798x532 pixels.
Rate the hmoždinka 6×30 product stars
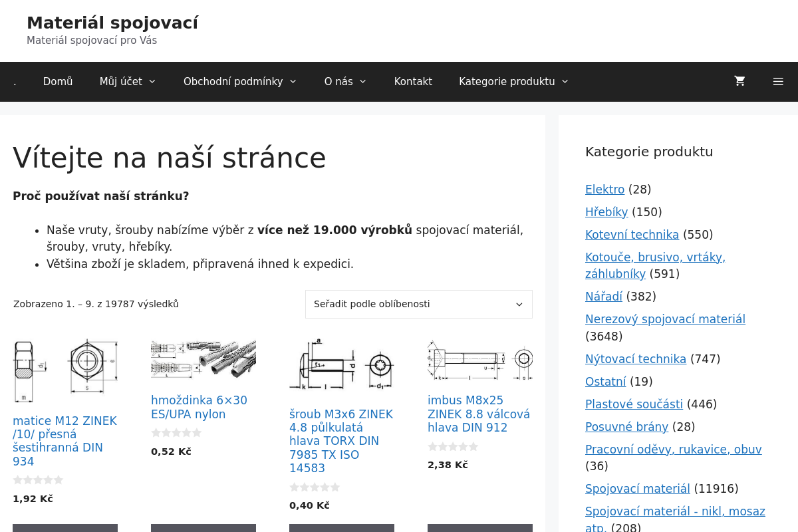click(x=176, y=432)
